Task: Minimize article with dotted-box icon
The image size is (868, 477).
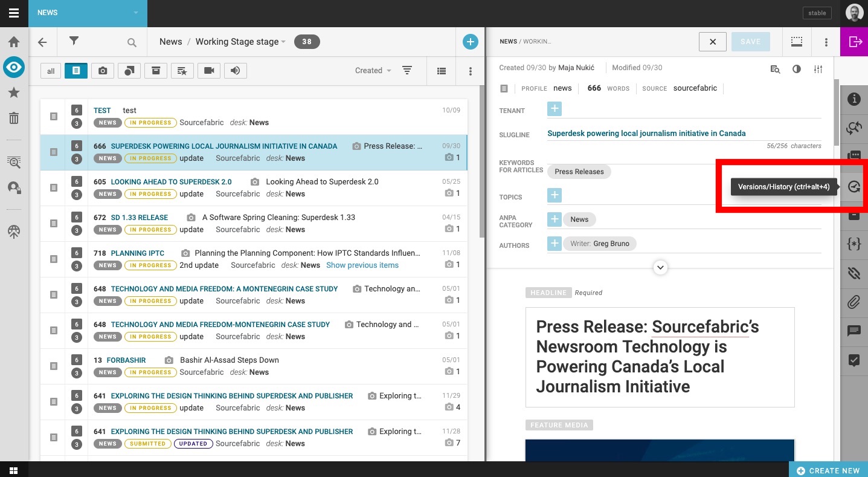Action: [797, 42]
